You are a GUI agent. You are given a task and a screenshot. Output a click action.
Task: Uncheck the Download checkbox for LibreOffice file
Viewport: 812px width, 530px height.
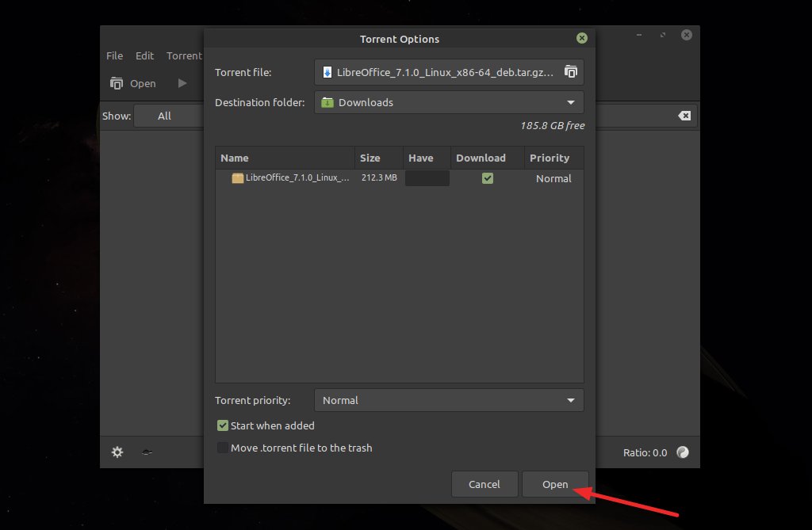click(x=487, y=178)
